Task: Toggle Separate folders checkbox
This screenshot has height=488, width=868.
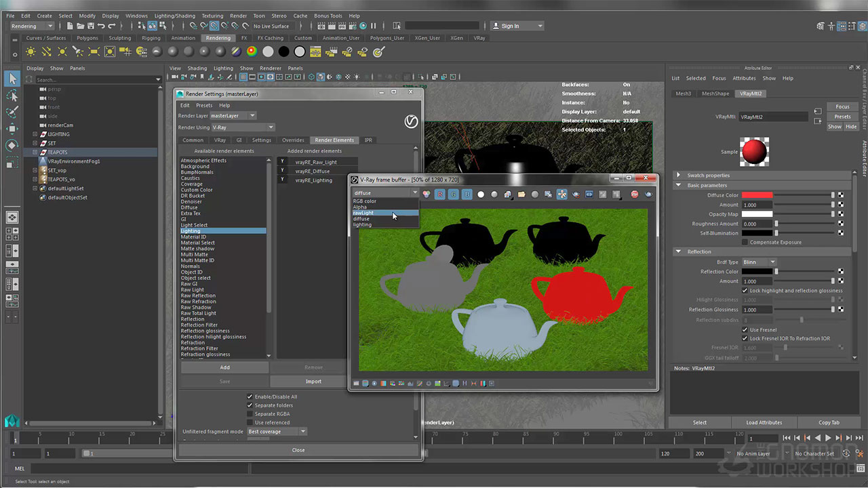Action: pyautogui.click(x=250, y=405)
